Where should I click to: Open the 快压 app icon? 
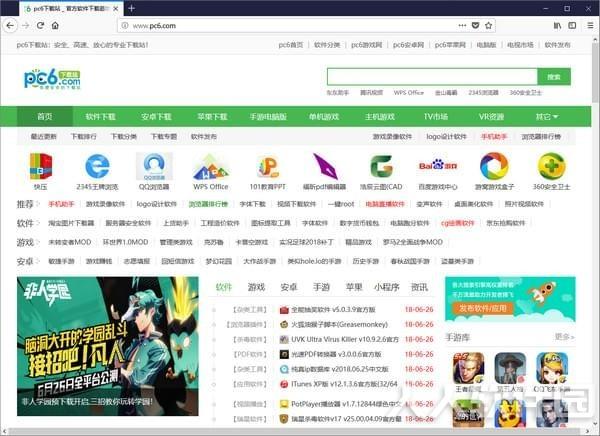[41, 166]
